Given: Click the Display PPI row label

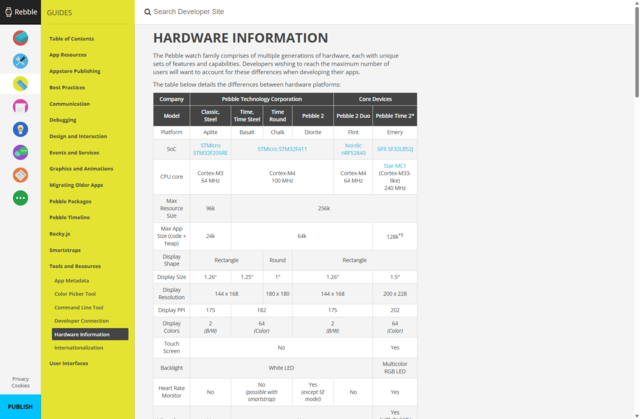Looking at the screenshot, I should pyautogui.click(x=171, y=310).
